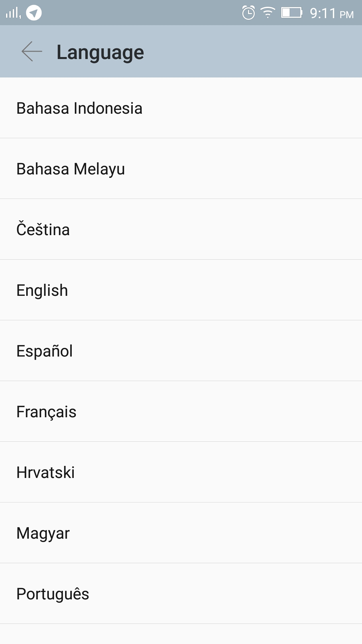Set language to Français
This screenshot has width=362, height=644.
[x=47, y=412]
